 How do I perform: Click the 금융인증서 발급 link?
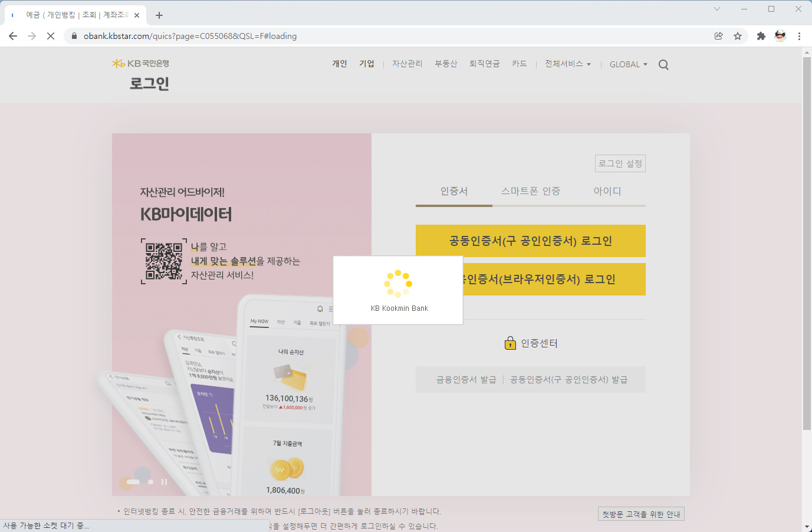pos(466,380)
